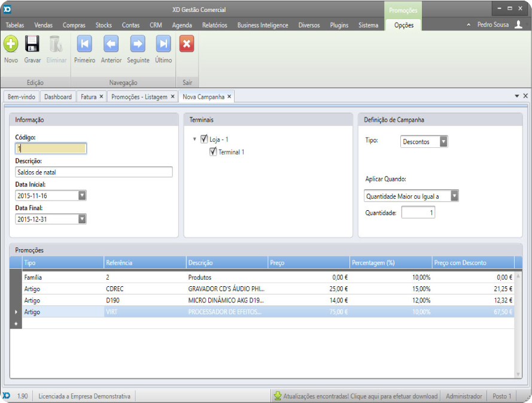
Task: Toggle the Loja - 1 checkbox
Action: tap(204, 139)
